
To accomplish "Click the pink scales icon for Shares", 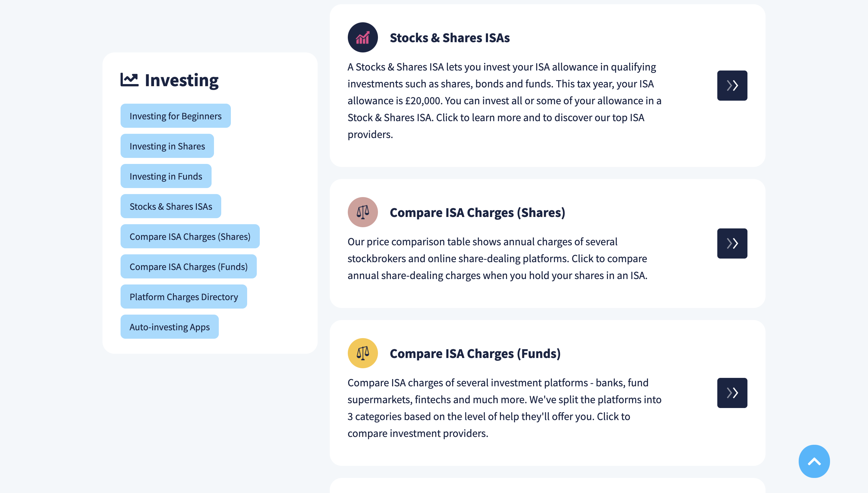I will 363,212.
